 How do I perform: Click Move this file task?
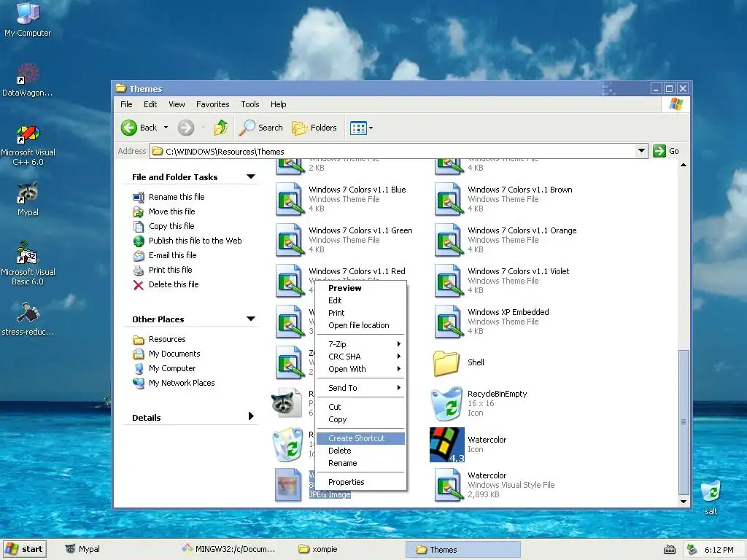[171, 211]
